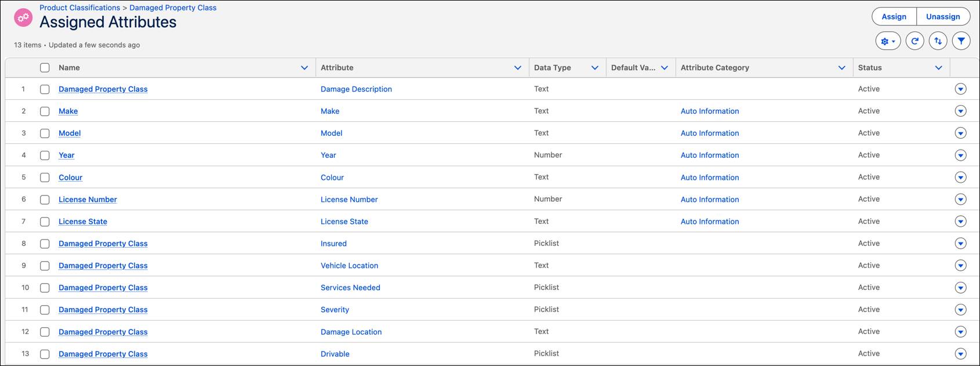980x366 pixels.
Task: Open row actions menu for Year
Action: pyautogui.click(x=960, y=155)
